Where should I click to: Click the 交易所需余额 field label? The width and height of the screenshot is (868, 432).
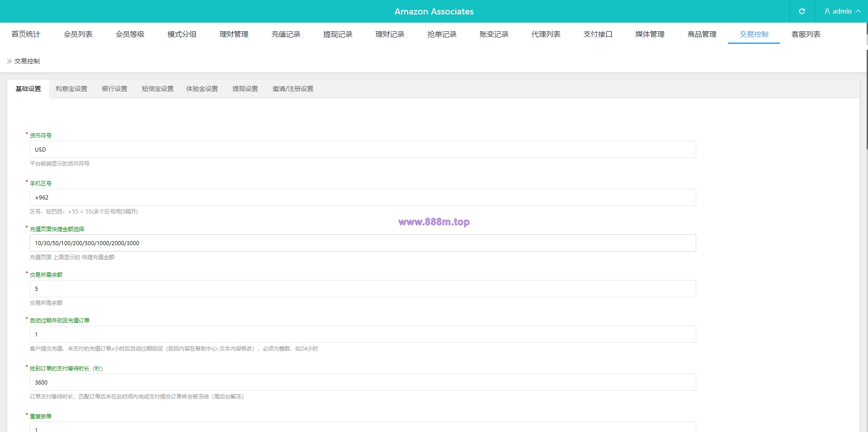[46, 275]
